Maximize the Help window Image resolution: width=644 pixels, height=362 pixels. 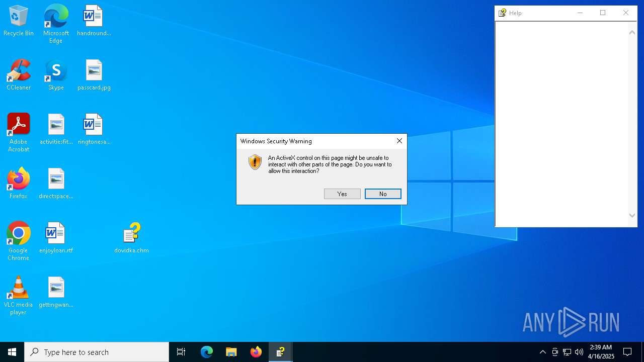(603, 13)
